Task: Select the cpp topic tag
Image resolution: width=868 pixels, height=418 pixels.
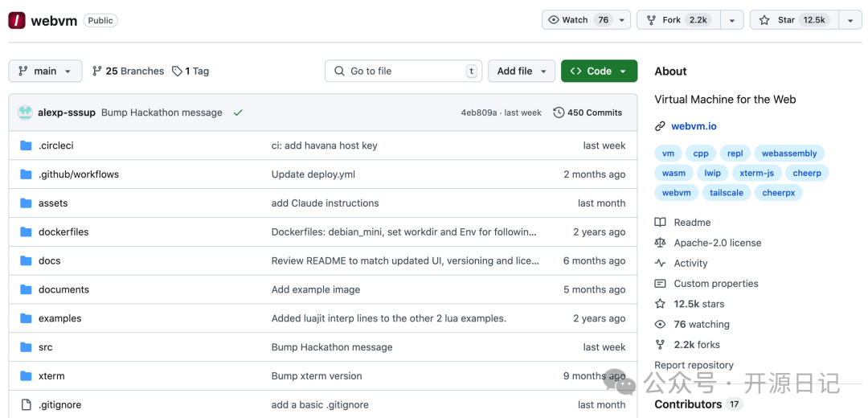Action: [701, 154]
